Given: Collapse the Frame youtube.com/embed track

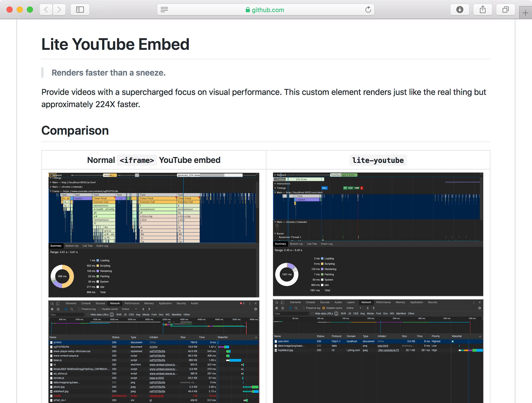Looking at the screenshot, I should (x=51, y=191).
